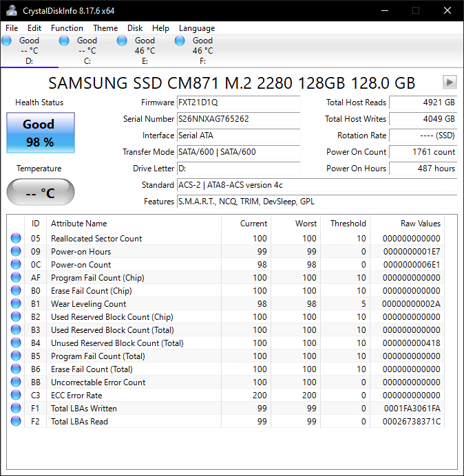Click the next disk arrow button
The image size is (464, 476).
click(450, 83)
